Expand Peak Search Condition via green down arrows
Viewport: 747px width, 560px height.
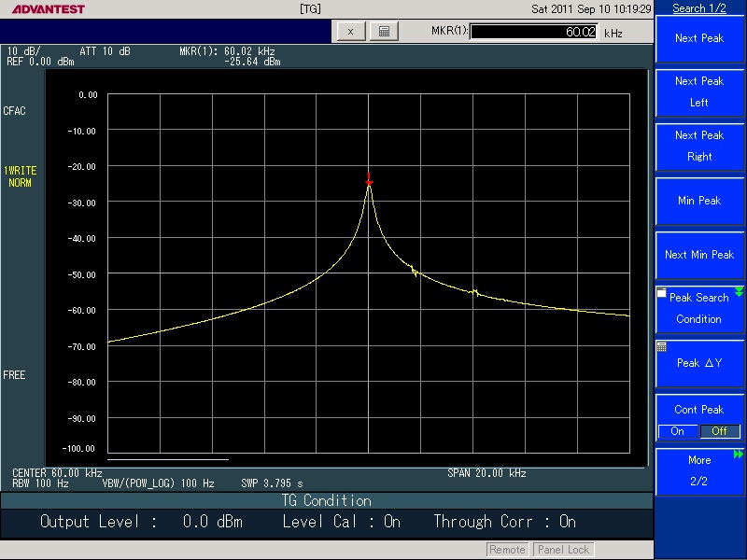pyautogui.click(x=739, y=293)
